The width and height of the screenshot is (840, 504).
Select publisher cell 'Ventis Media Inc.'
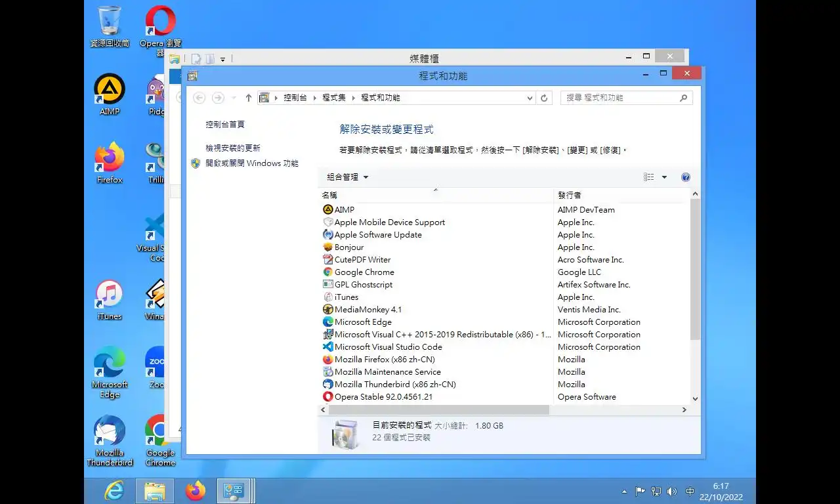[x=589, y=310]
